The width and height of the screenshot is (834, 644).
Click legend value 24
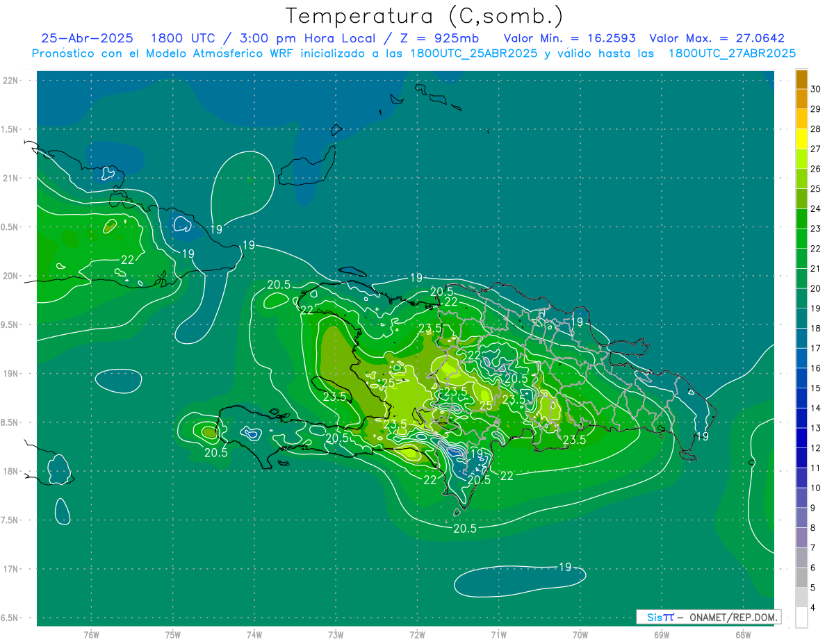coord(816,208)
